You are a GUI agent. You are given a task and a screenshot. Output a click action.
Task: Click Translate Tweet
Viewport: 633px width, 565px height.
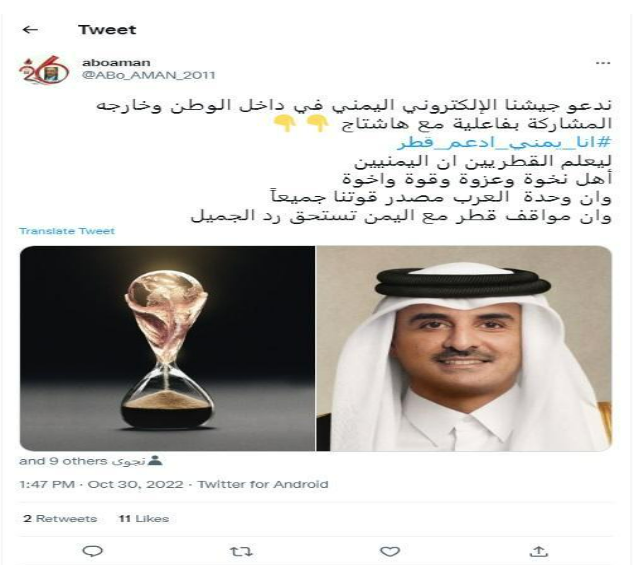67,231
